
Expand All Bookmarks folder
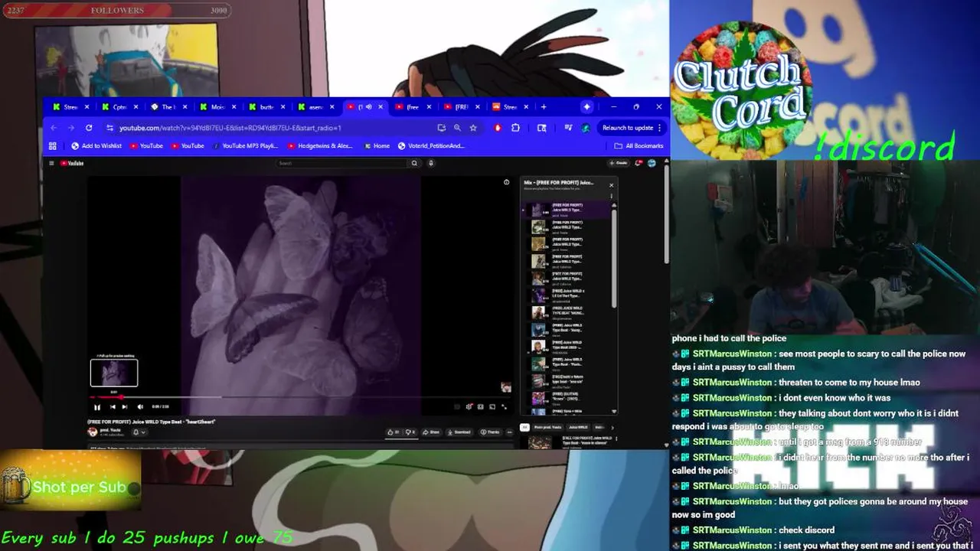639,145
